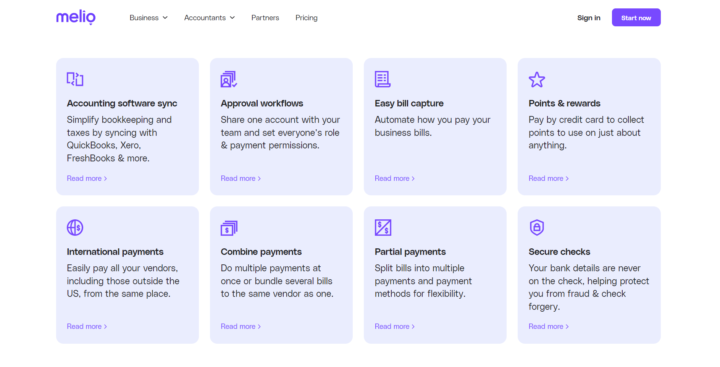The width and height of the screenshot is (720, 367).
Task: Click the Partial payments split icon
Action: 383,227
